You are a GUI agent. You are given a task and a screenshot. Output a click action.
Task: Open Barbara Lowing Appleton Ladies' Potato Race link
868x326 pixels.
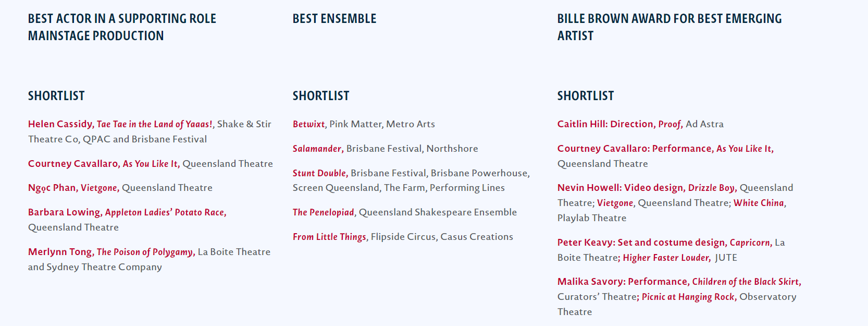[x=127, y=212]
